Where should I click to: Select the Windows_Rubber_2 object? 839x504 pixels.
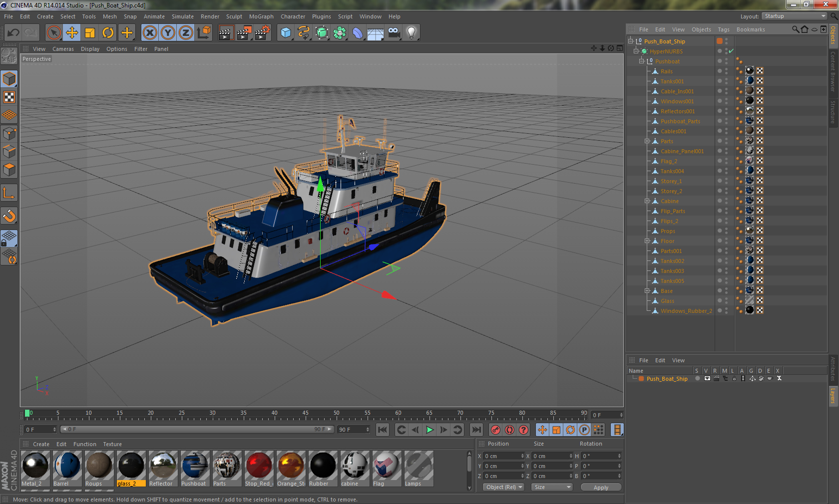pyautogui.click(x=686, y=311)
